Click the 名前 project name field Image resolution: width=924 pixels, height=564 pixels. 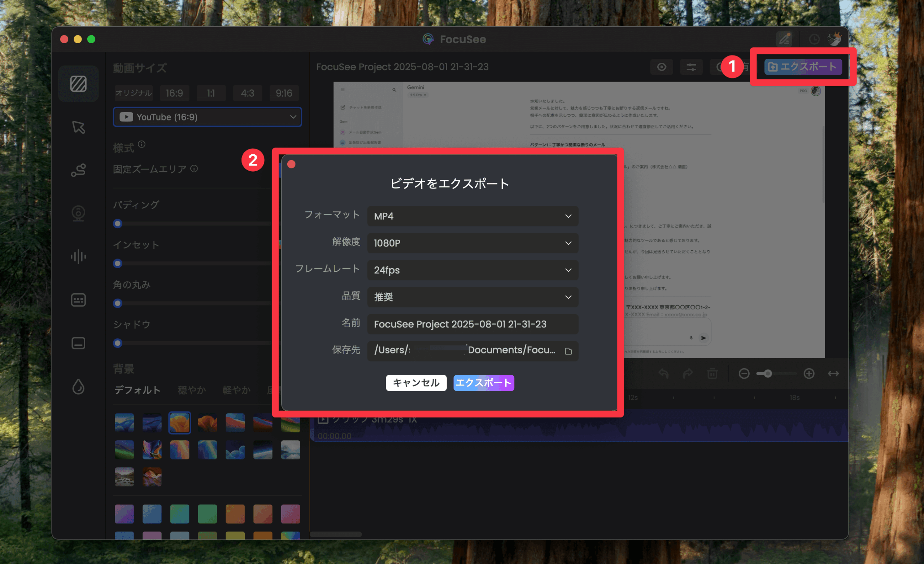click(472, 324)
